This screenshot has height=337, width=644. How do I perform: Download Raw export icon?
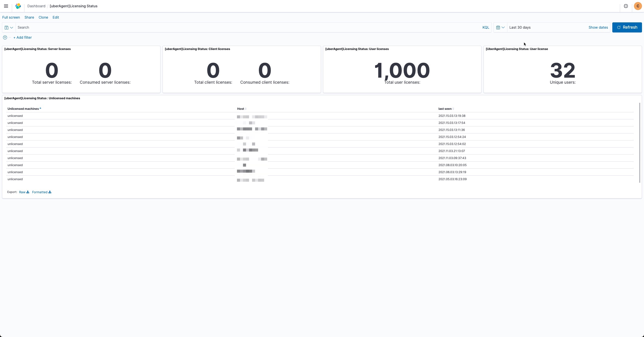(x=28, y=192)
